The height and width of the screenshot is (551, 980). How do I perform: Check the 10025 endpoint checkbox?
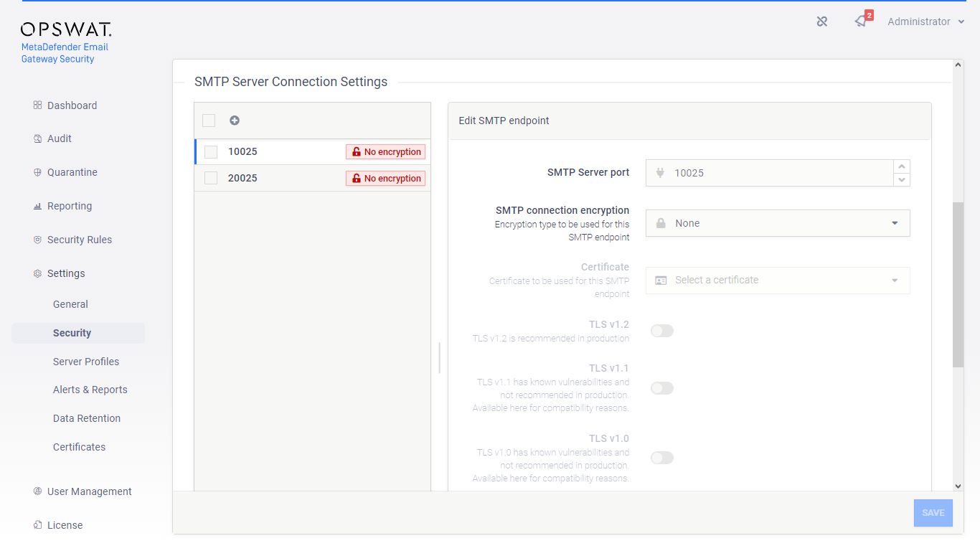click(211, 152)
